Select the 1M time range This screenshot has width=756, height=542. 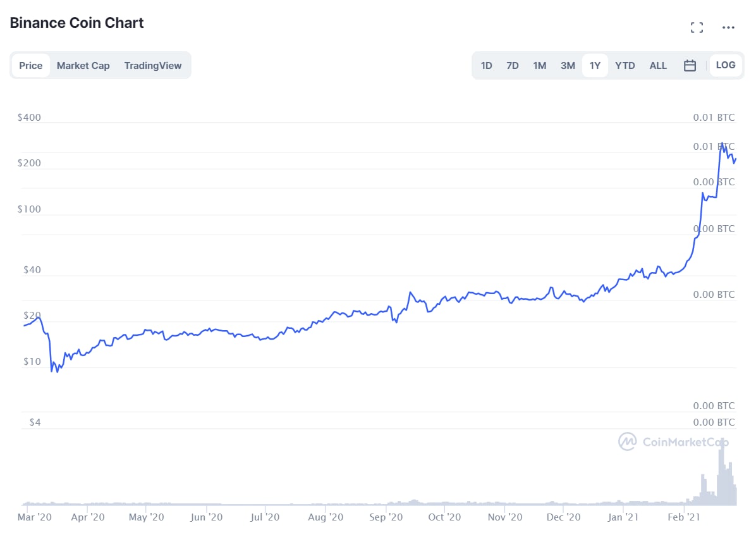(x=540, y=66)
